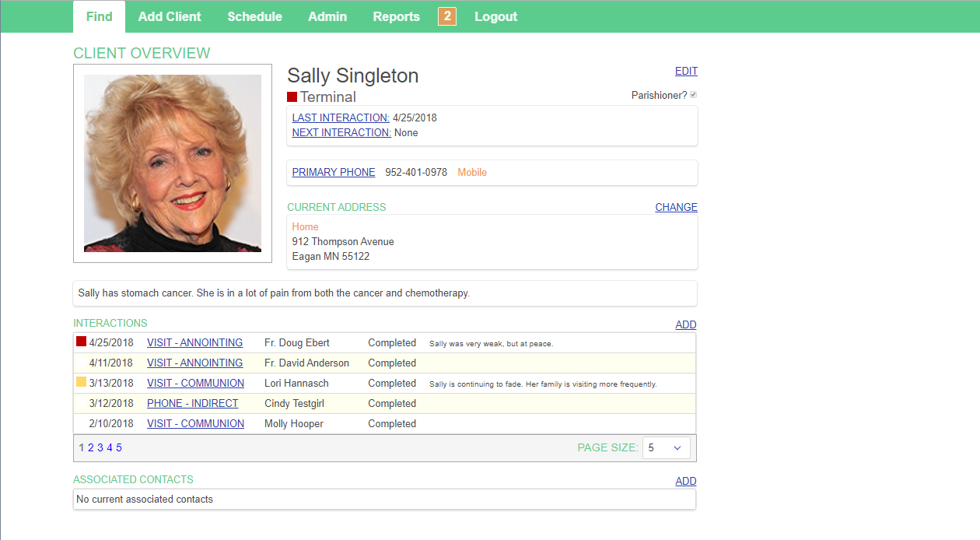Screen dimensions: 980x540
Task: Open the Reports menu
Action: pos(396,16)
